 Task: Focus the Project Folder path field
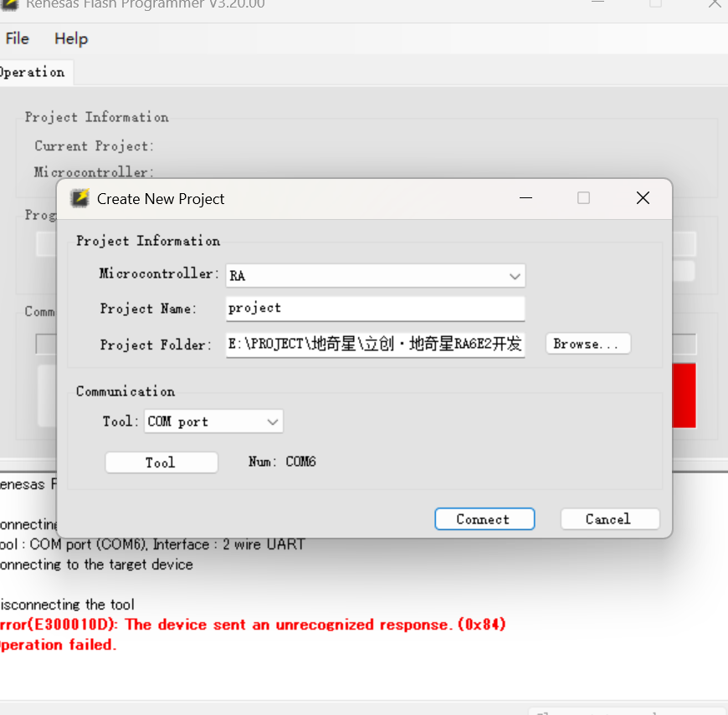(x=375, y=345)
